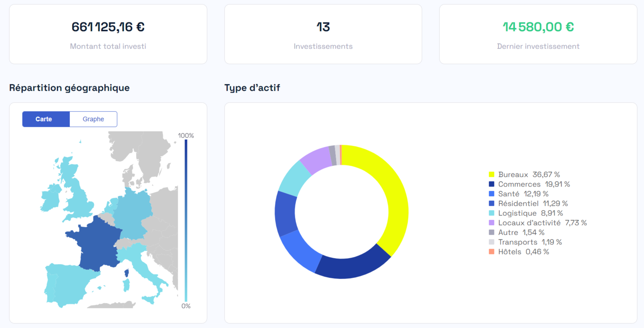Screen dimensions: 644x328
Task: Select Corsica island on the map
Action: (126, 273)
